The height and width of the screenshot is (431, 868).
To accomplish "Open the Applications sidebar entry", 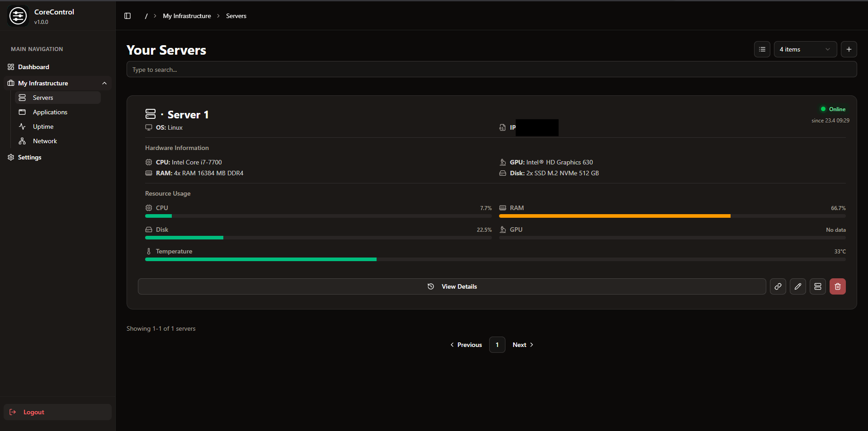I will point(49,112).
